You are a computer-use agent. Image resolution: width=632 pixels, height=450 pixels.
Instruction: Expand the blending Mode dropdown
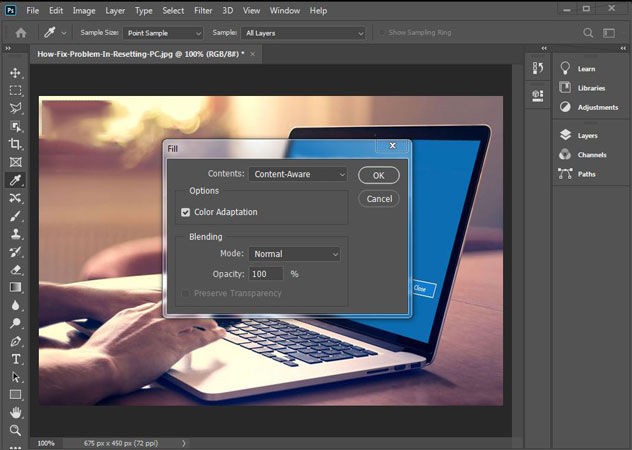pyautogui.click(x=294, y=254)
